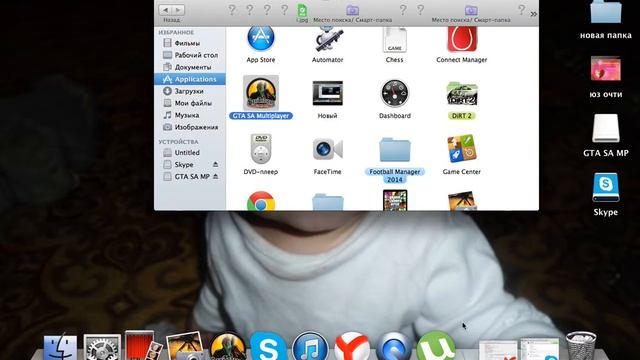Viewport: 640px width, 360px height.
Task: Open the Trash in the Dock
Action: pos(581,346)
